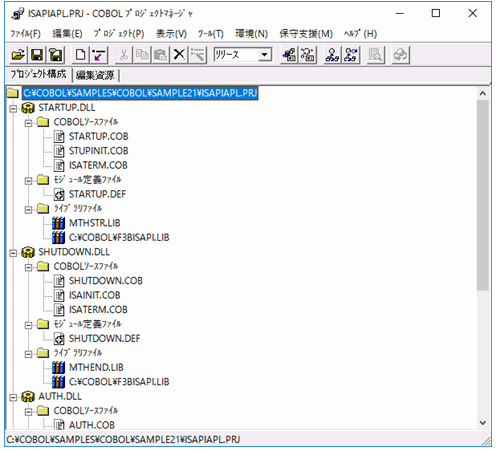Click the root project folder icon
This screenshot has width=496, height=451.
[x=13, y=93]
